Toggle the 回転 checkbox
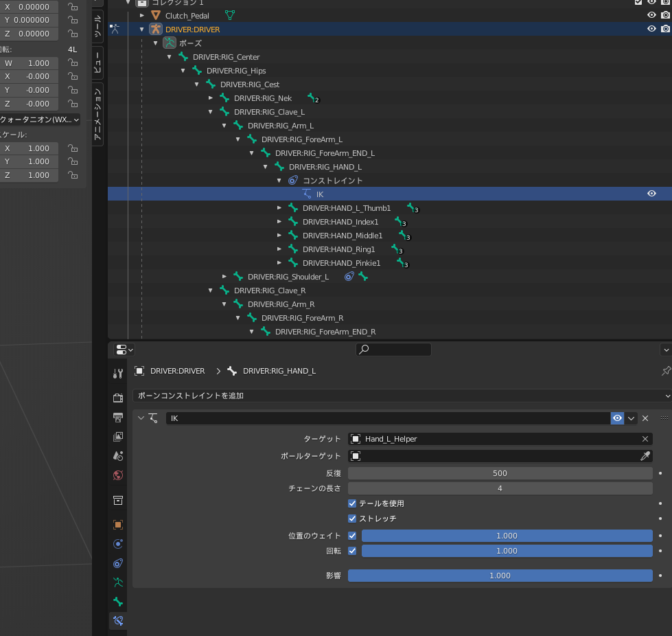This screenshot has height=636, width=672. pos(352,551)
